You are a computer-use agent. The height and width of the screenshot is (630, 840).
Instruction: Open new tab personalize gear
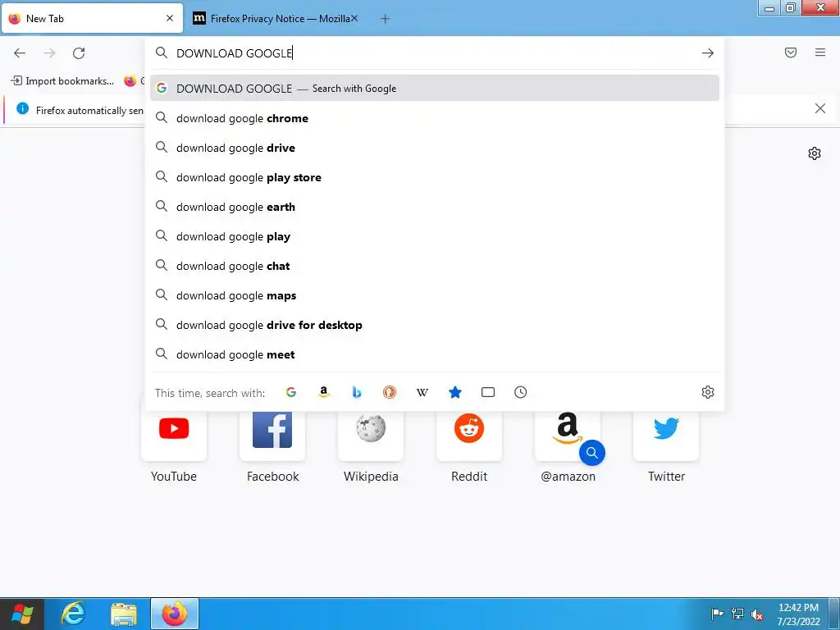tap(815, 153)
